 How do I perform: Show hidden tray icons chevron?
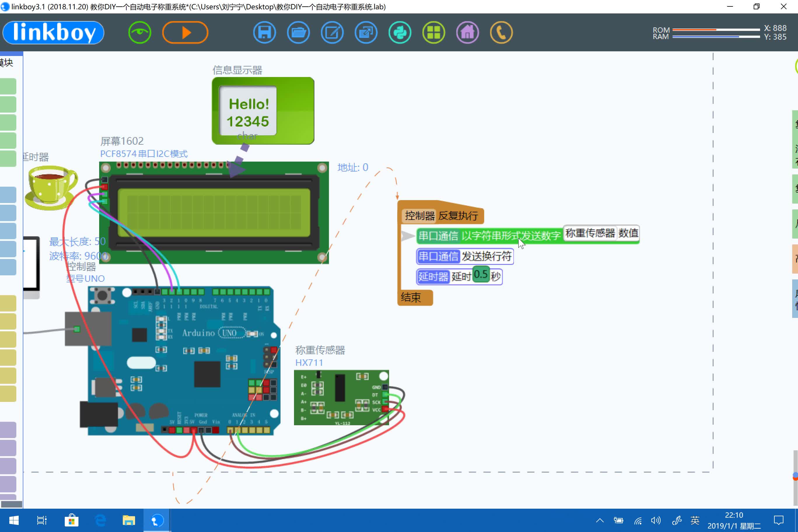pyautogui.click(x=600, y=520)
